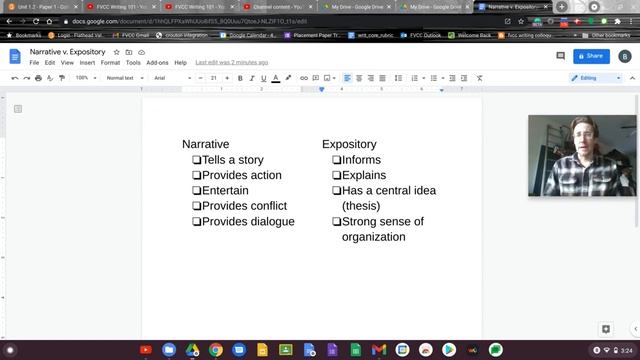Viewport: 640px width, 360px height.
Task: Open line spacing options
Action: (398, 78)
